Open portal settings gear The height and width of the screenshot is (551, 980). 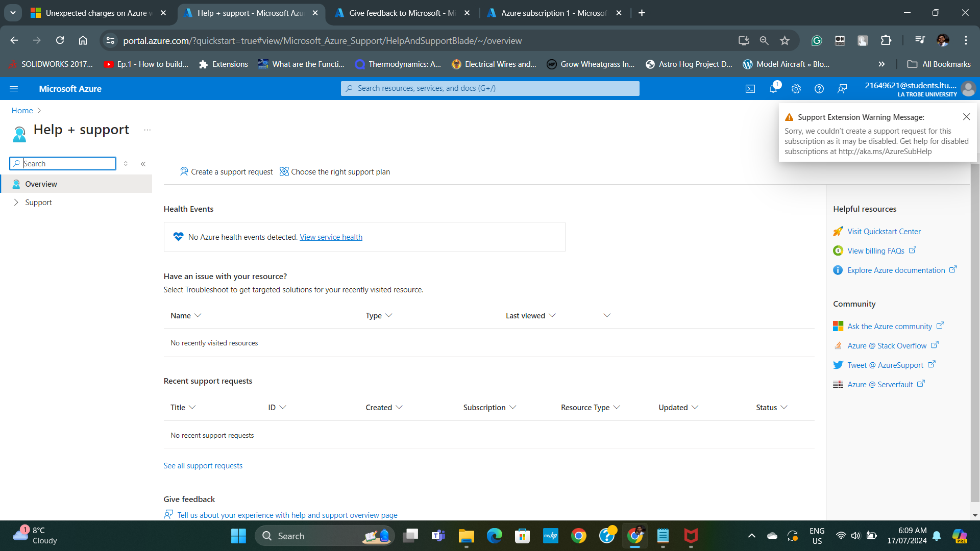pos(796,89)
